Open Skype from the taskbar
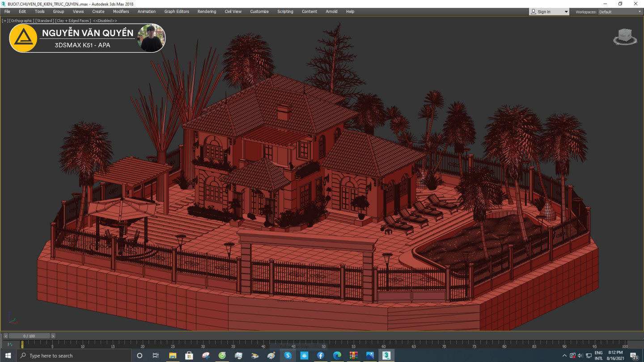Screen dimensions: 644x362 (288, 355)
